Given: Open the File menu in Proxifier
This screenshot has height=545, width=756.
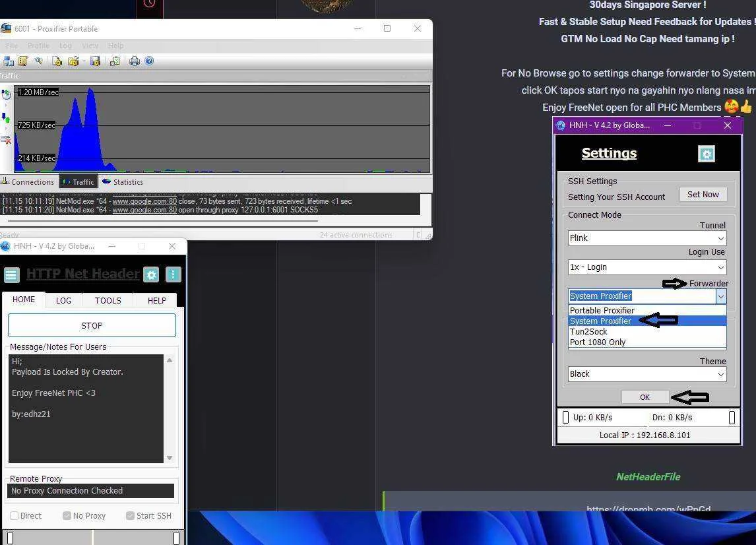Looking at the screenshot, I should click(12, 46).
